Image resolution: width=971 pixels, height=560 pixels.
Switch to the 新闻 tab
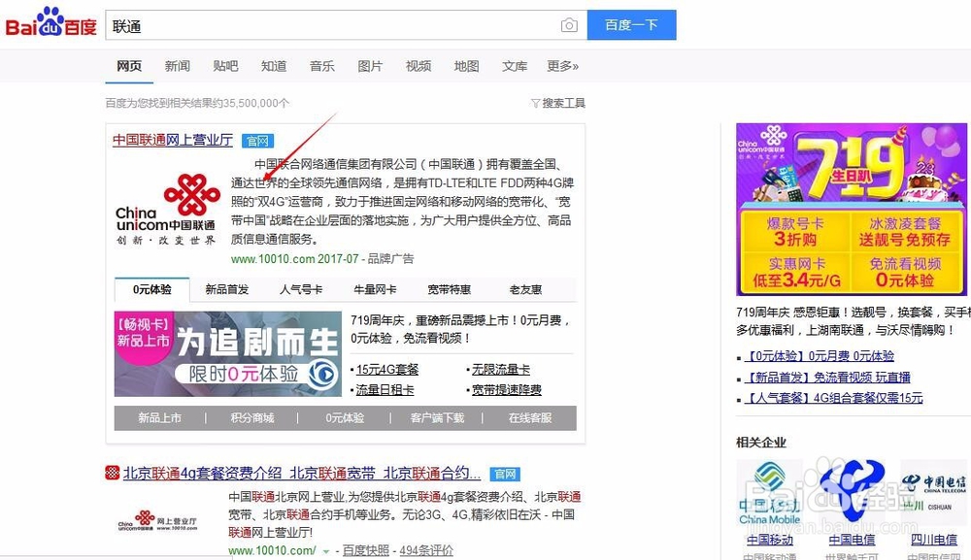tap(177, 66)
